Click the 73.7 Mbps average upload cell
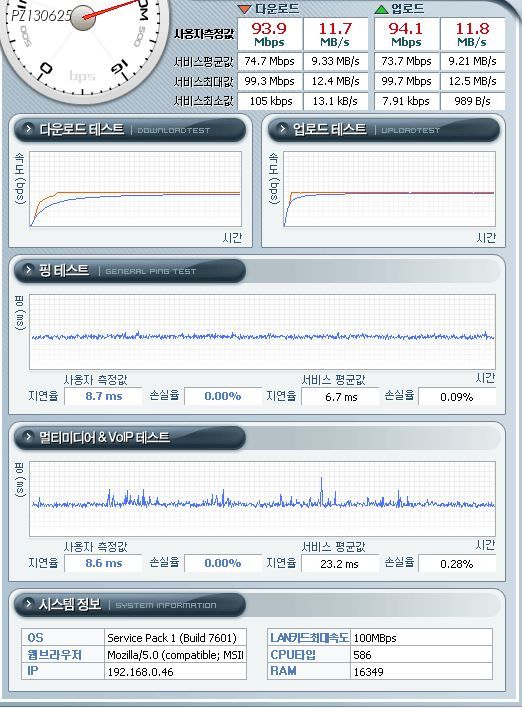The image size is (522, 708). (406, 61)
